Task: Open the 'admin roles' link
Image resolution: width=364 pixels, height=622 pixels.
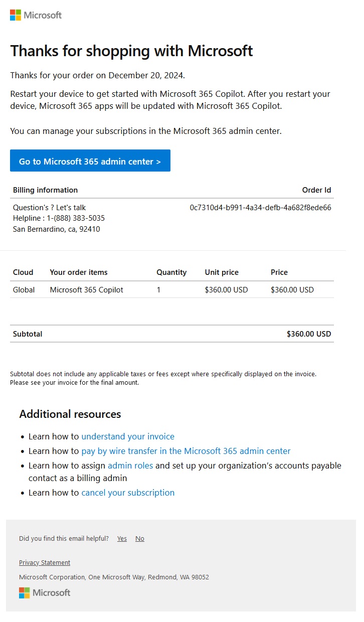Action: coord(130,465)
